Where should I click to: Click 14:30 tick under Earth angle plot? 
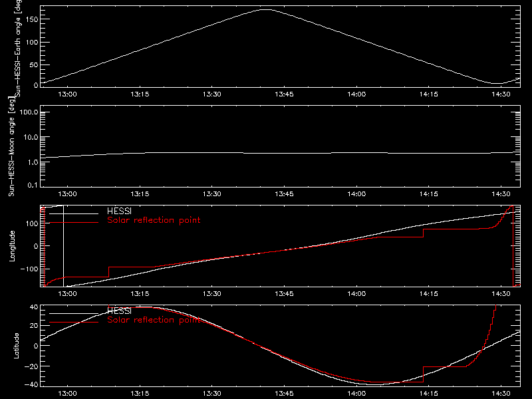tap(501, 94)
